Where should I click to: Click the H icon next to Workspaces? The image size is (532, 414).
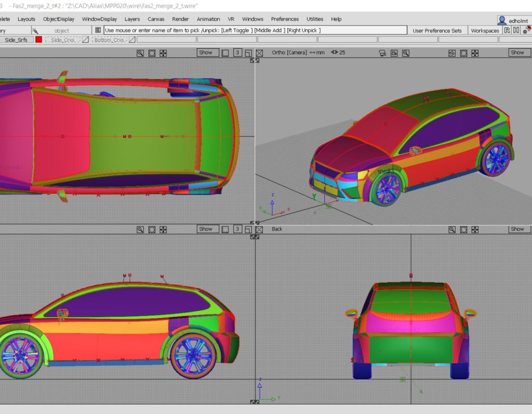[516, 30]
